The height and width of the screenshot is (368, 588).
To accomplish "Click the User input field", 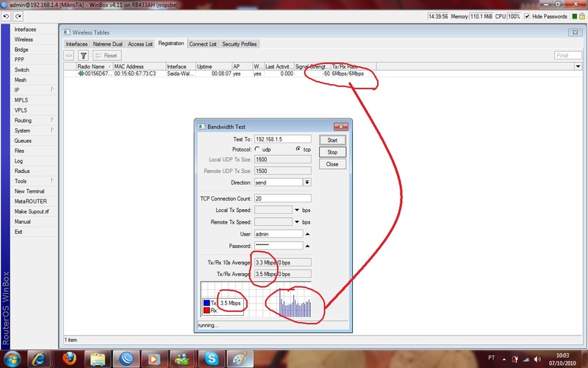I will 279,234.
